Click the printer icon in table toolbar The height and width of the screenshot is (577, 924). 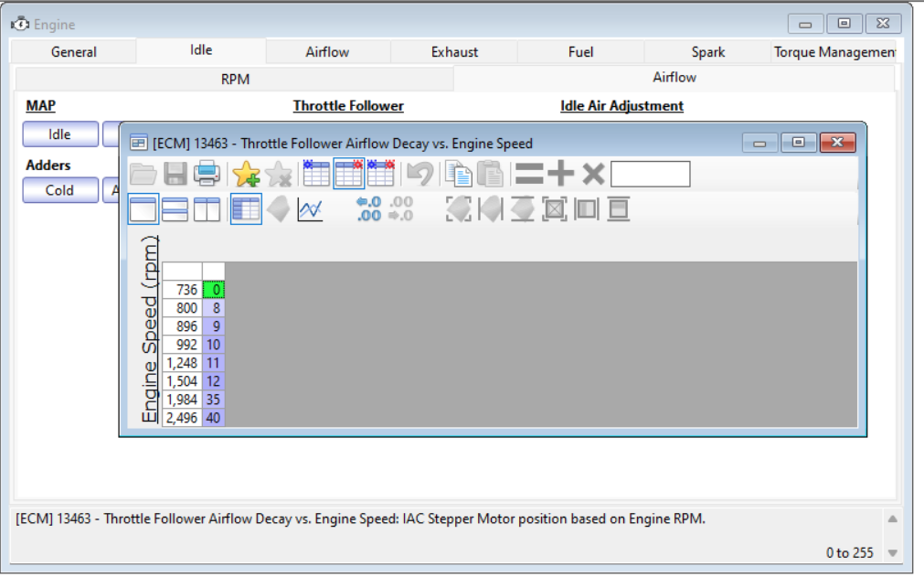(207, 174)
